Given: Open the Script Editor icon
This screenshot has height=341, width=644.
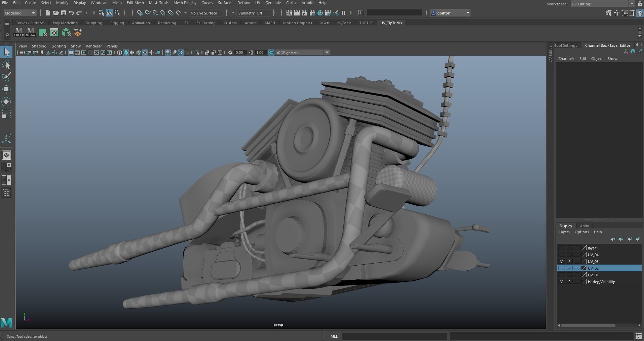Looking at the screenshot, I should pyautogui.click(x=638, y=336).
